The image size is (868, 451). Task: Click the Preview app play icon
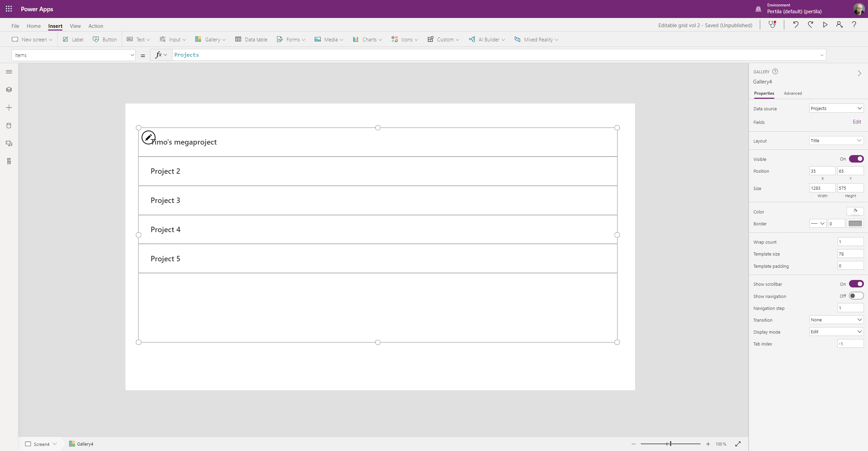pyautogui.click(x=825, y=25)
